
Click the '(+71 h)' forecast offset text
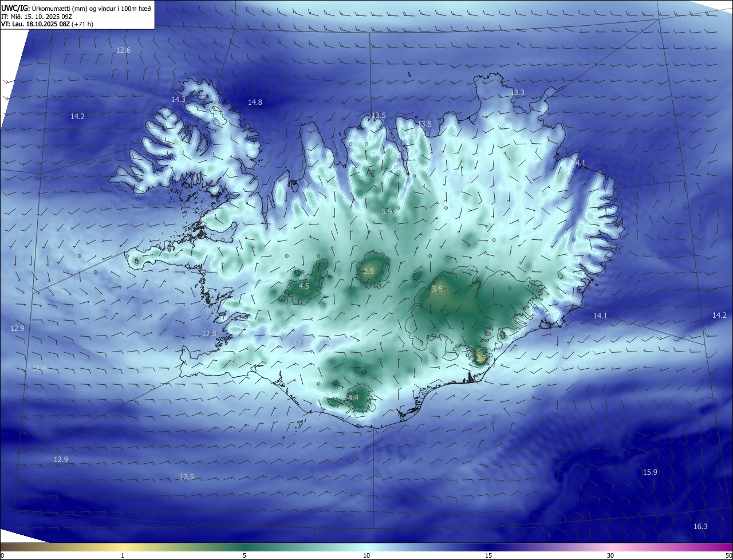[81, 24]
